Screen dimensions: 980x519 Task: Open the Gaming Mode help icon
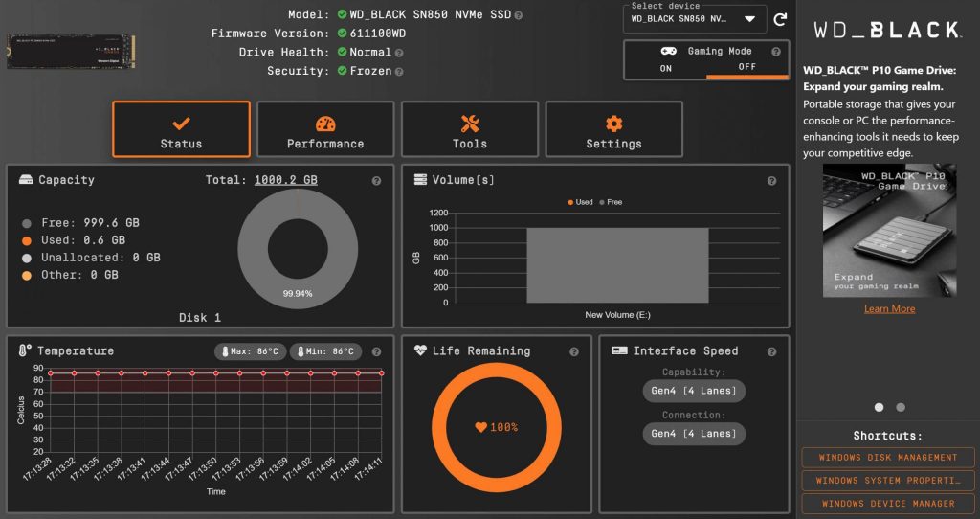click(775, 52)
